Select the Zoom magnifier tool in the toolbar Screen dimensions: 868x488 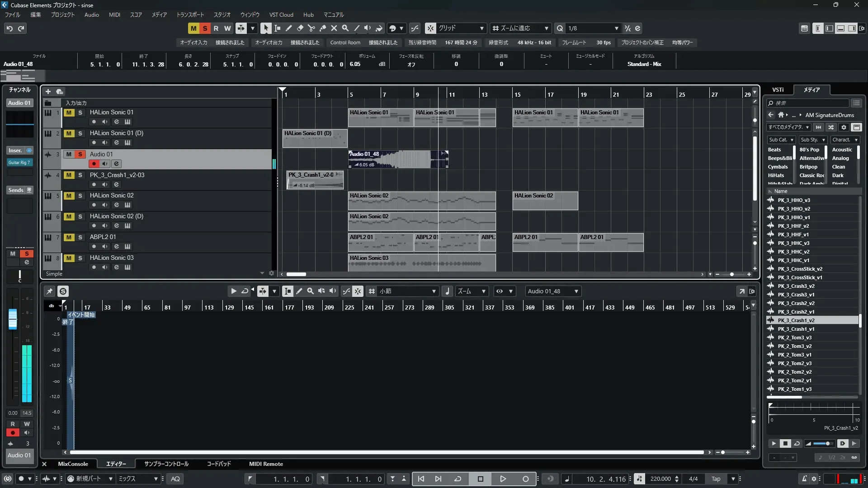345,28
